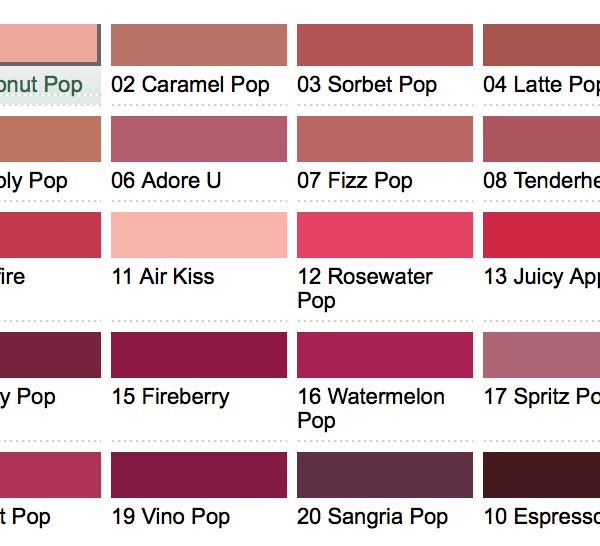
Task: Pick the dark 10 Espresso swatch
Action: tap(541, 475)
